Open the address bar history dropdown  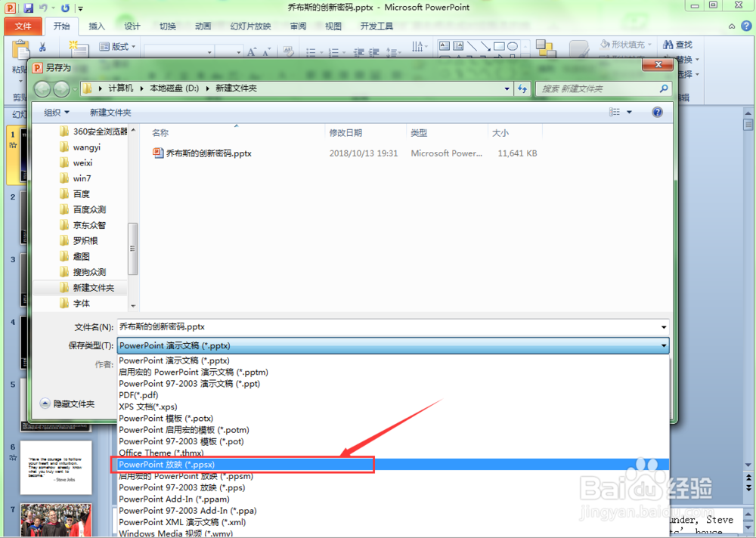507,88
